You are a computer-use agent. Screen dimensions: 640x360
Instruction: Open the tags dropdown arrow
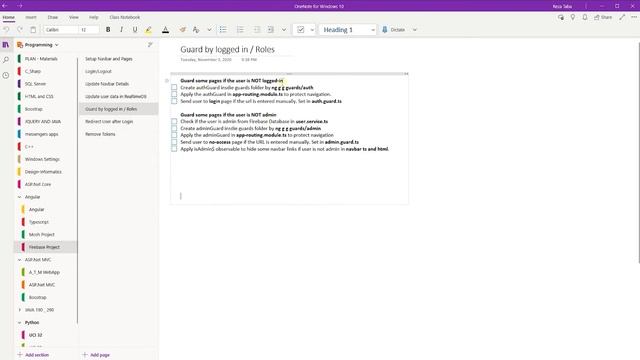click(312, 30)
